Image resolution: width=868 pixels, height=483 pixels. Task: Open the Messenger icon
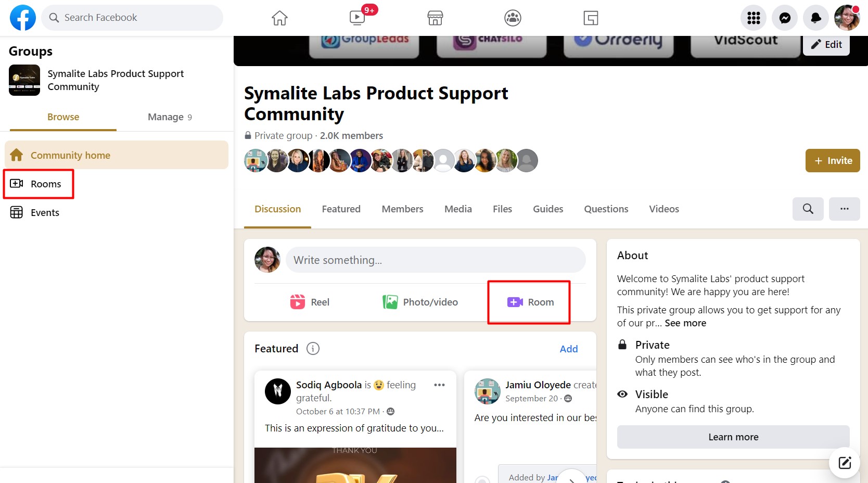click(785, 18)
